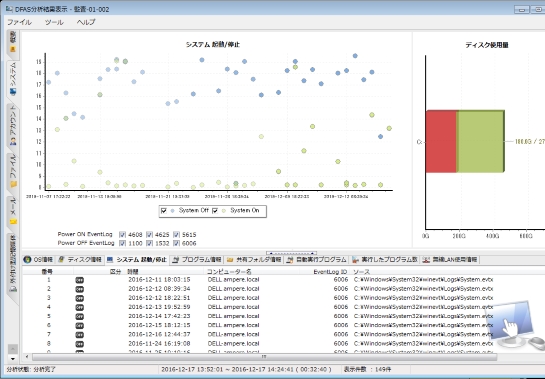Viewport: 545px width, 379px height.
Task: Select timestamp 2016-11-24 16:19:08
Action: 159,344
